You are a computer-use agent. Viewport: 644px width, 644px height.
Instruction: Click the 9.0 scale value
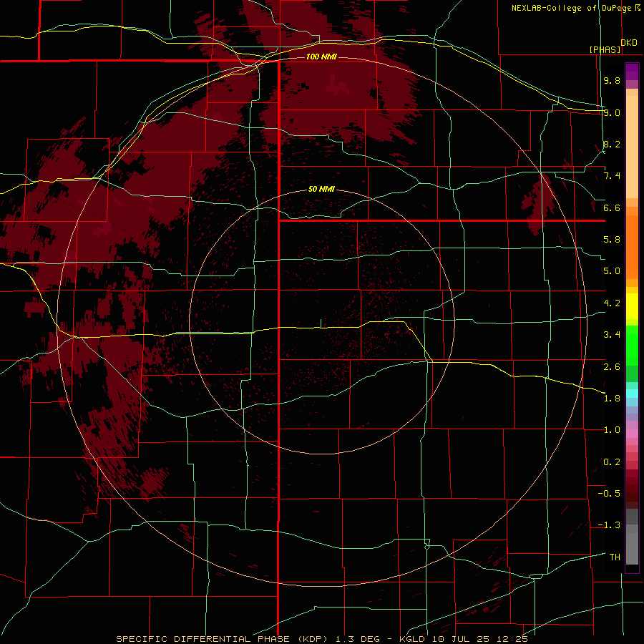click(x=612, y=112)
